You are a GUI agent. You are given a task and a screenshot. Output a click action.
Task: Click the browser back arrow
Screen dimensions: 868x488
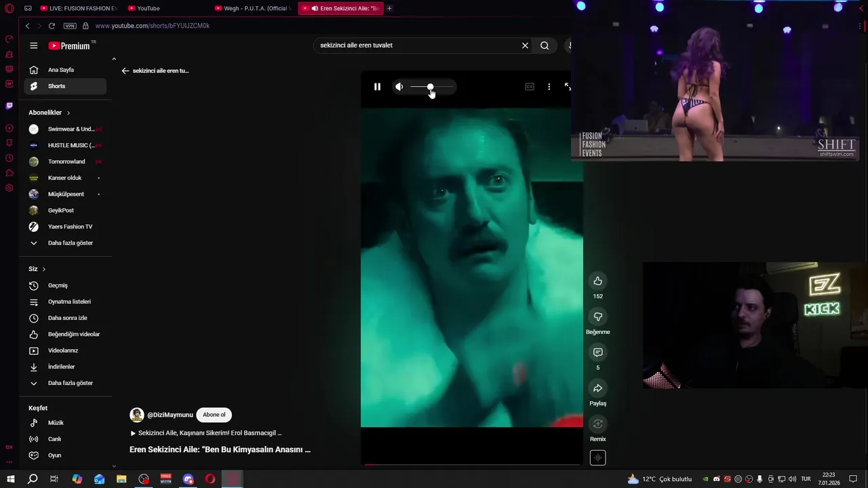click(x=27, y=26)
